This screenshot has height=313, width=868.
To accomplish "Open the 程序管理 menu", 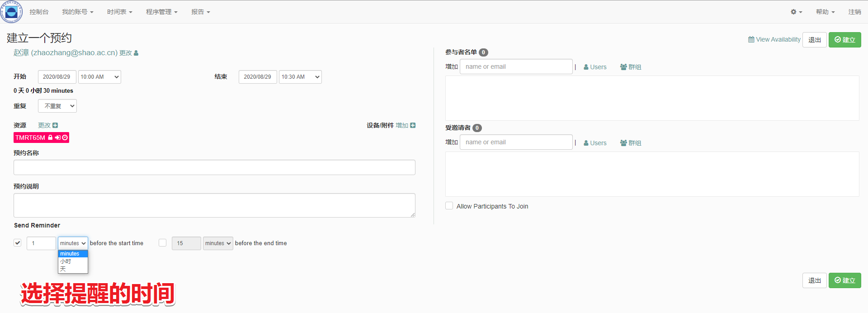I will point(161,12).
